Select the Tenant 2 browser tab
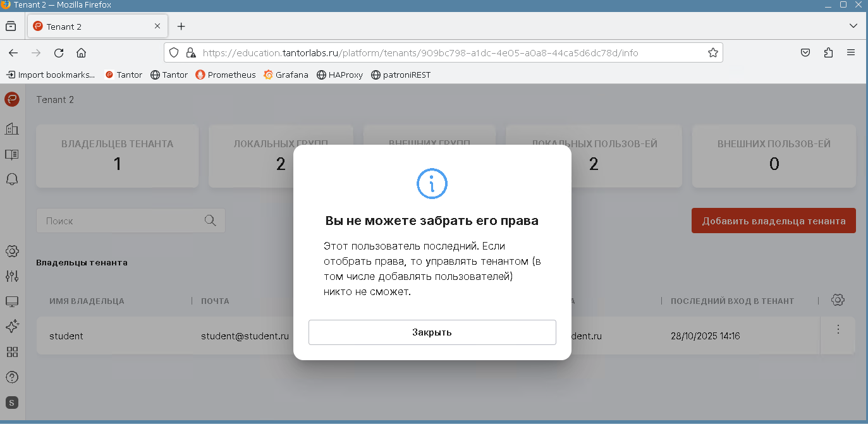868x424 pixels. point(95,27)
